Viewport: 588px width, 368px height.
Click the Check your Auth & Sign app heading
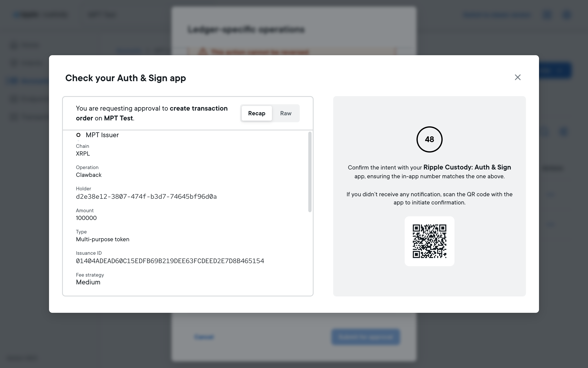click(x=126, y=78)
